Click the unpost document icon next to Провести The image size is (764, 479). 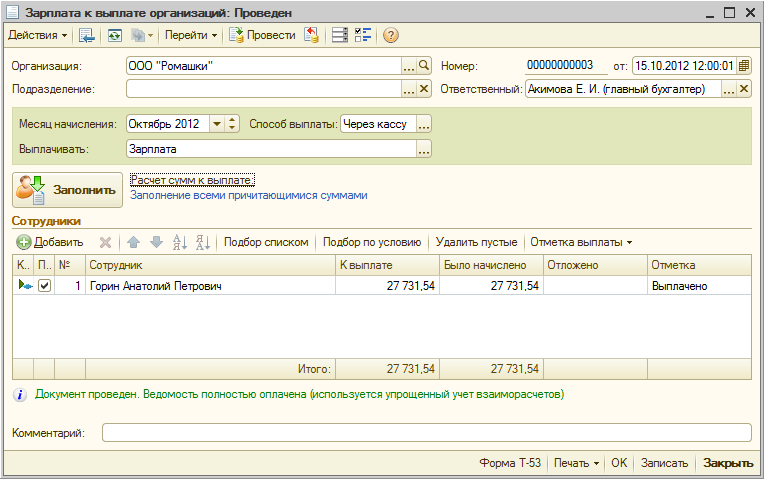tap(312, 35)
